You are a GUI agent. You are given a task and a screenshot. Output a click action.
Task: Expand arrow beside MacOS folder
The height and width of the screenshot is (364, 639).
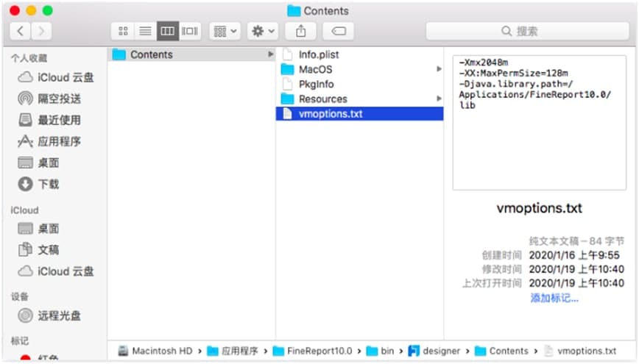pyautogui.click(x=439, y=69)
